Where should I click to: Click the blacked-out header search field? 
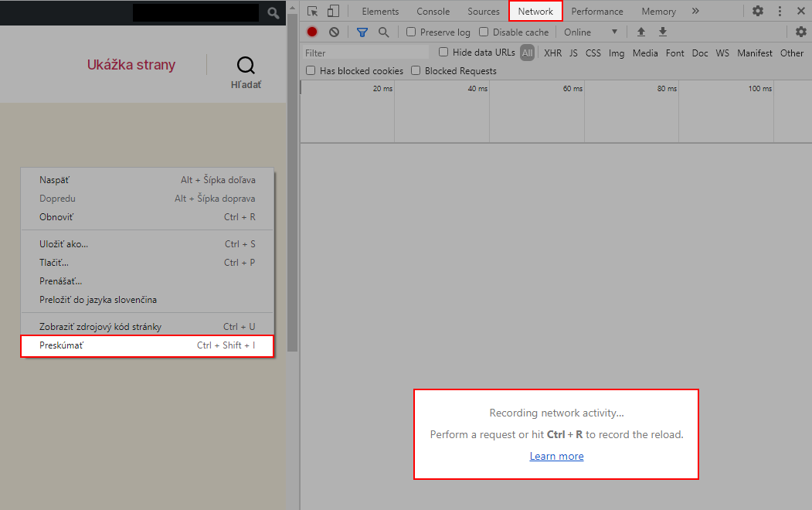click(x=195, y=13)
